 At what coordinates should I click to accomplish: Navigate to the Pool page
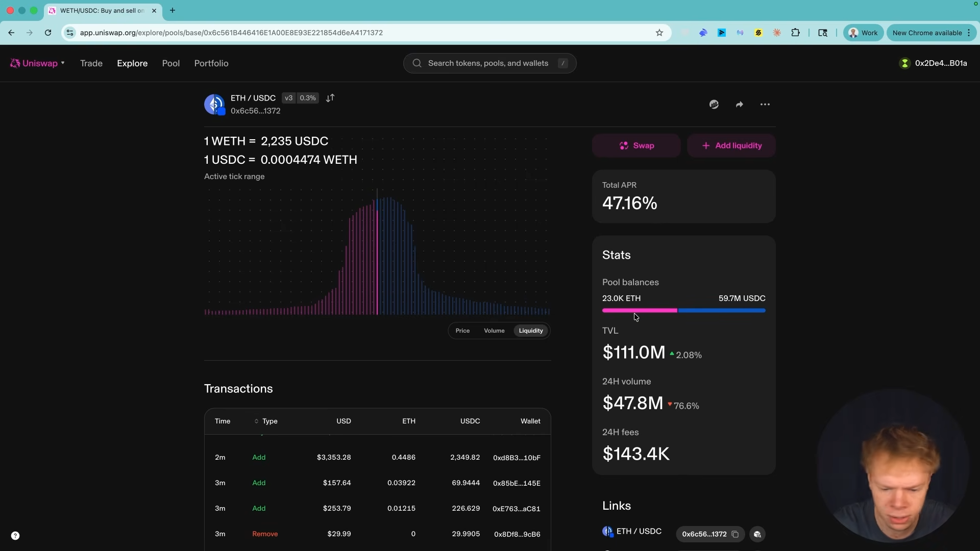tap(171, 63)
